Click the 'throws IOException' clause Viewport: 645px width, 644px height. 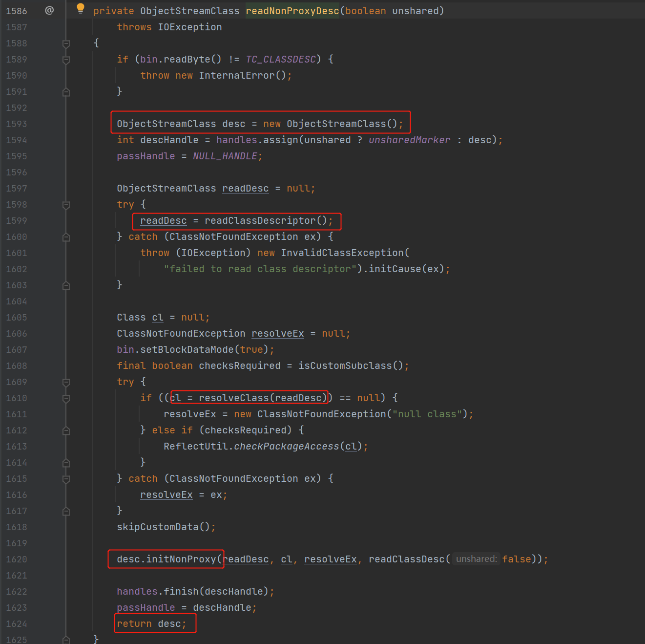(169, 27)
